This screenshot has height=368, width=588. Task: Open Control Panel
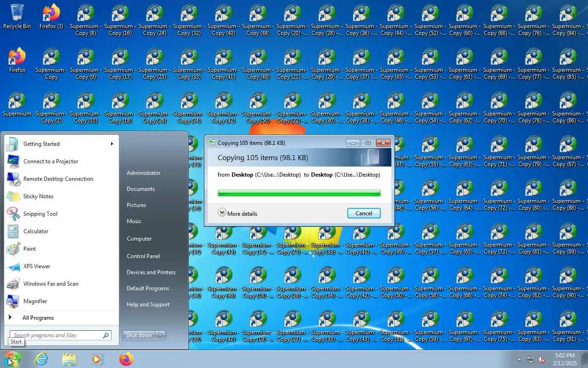[143, 256]
